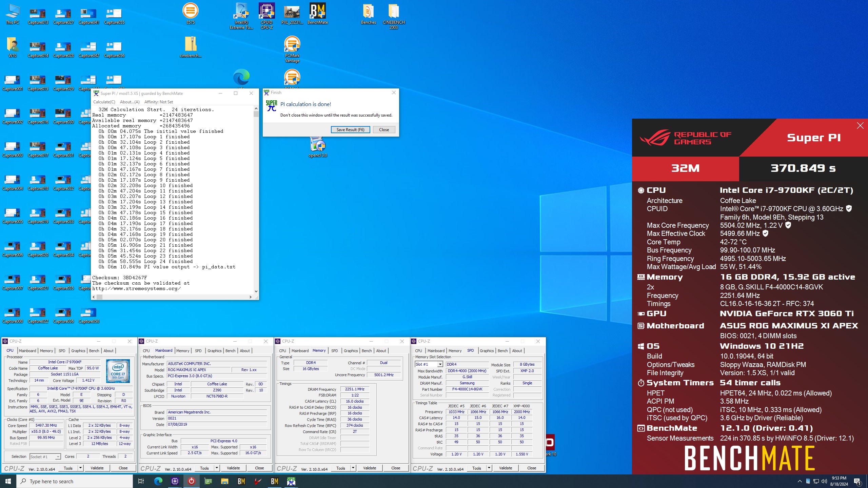Click the DRAM Frequency 2251.1 MHz value
Screen dimensions: 868x488
(x=355, y=389)
